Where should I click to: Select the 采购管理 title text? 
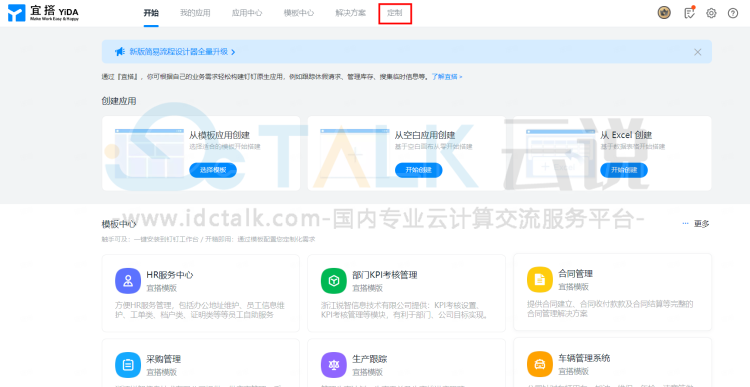[x=164, y=359]
